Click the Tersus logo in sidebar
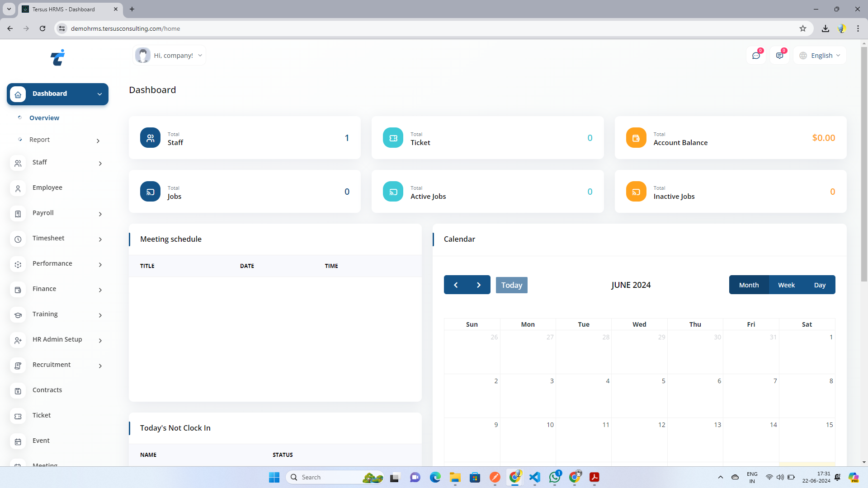This screenshot has height=488, width=868. 57,58
